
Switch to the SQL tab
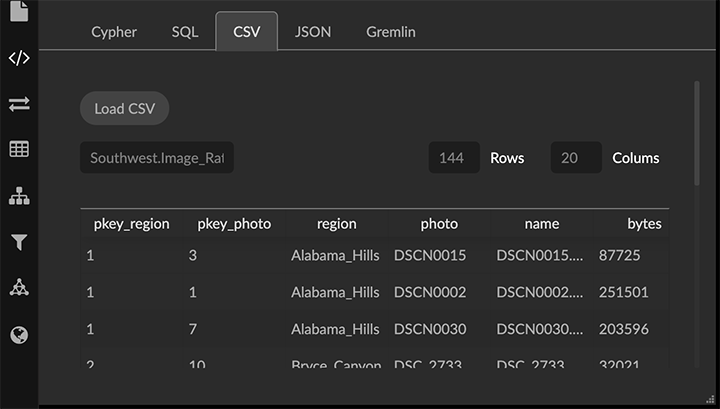(x=185, y=32)
